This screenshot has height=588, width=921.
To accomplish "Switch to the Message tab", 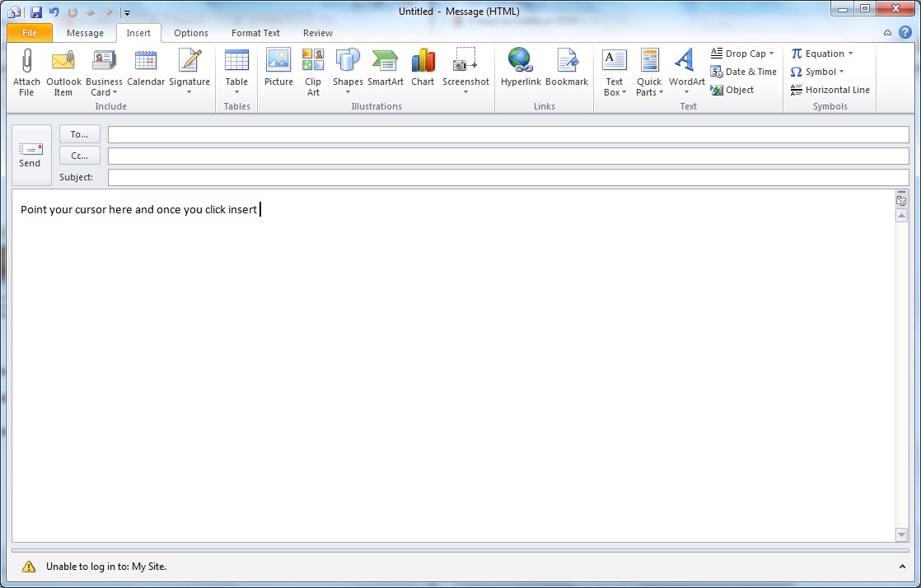I will click(x=85, y=33).
